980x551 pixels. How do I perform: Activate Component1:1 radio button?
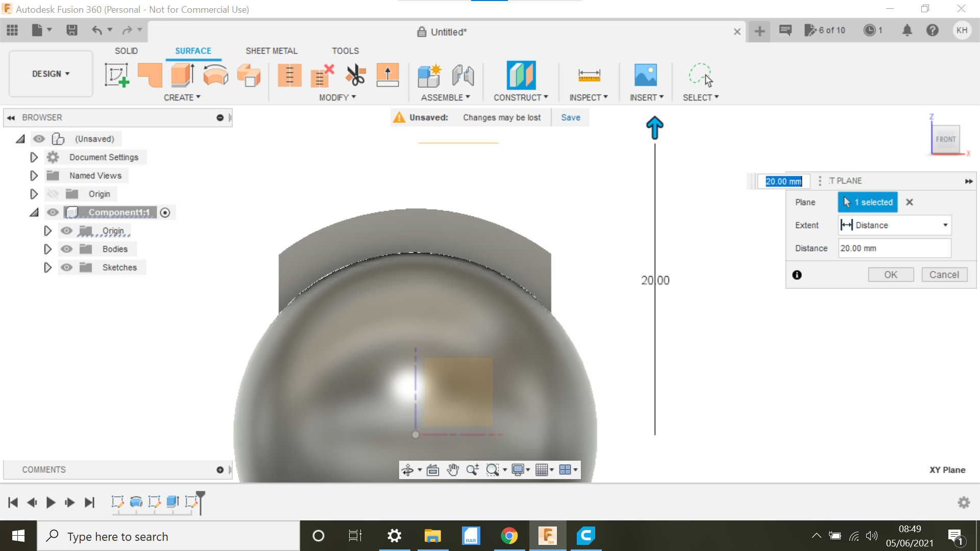[x=165, y=213]
